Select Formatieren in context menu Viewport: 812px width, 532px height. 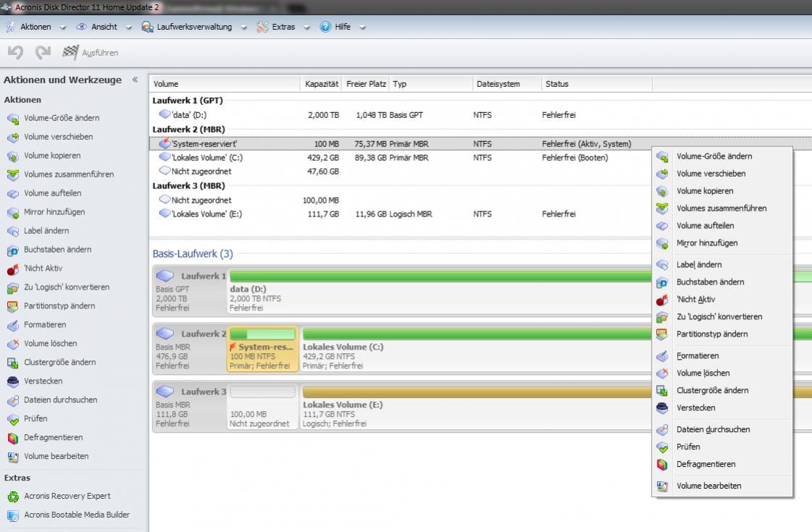pos(722,355)
